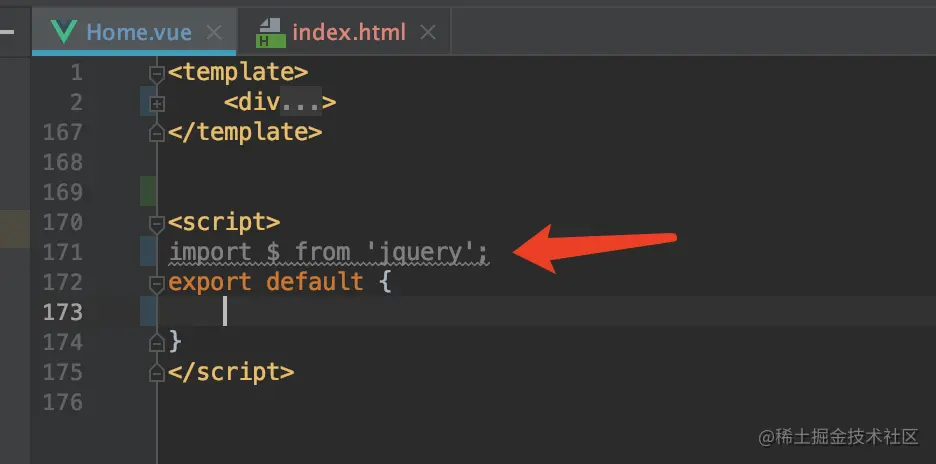Click the Vue logo icon on Home.vue tab

(63, 32)
